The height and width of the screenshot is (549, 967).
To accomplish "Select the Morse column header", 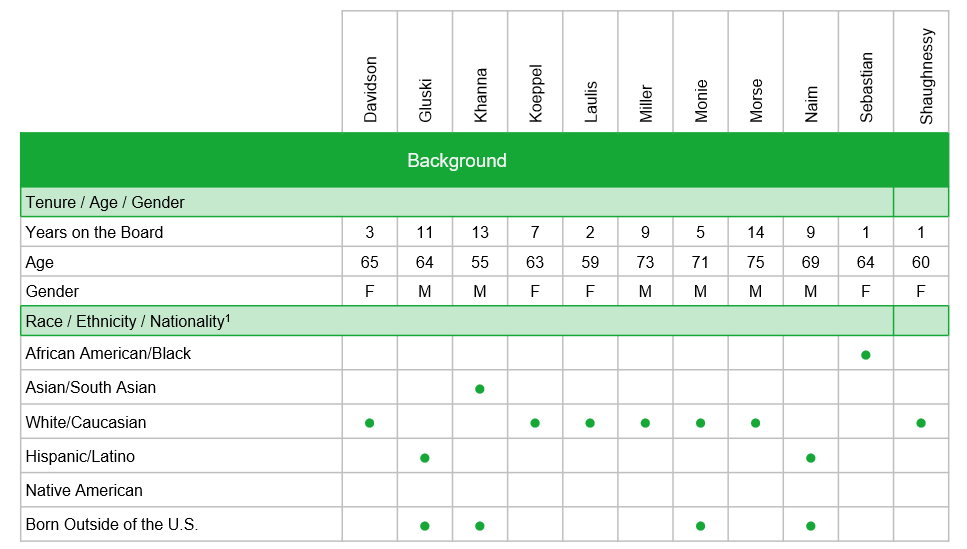I will pos(756,100).
